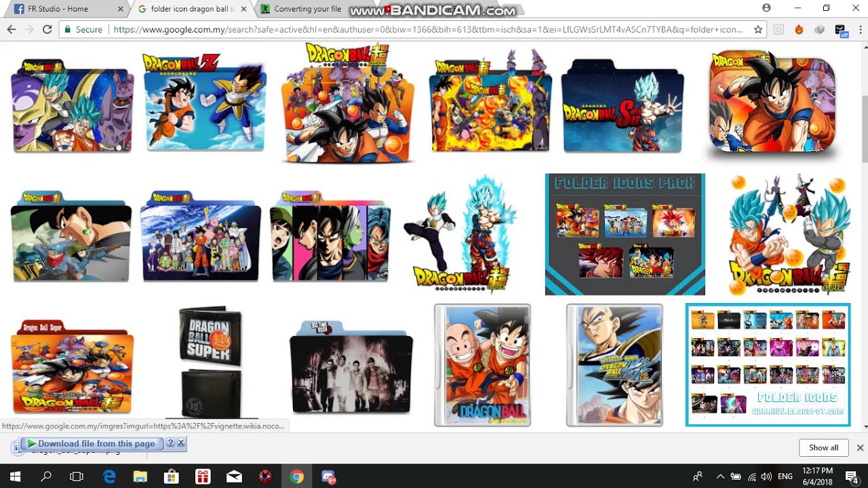Click the ENG language indicator
This screenshot has width=868, height=488.
785,476
